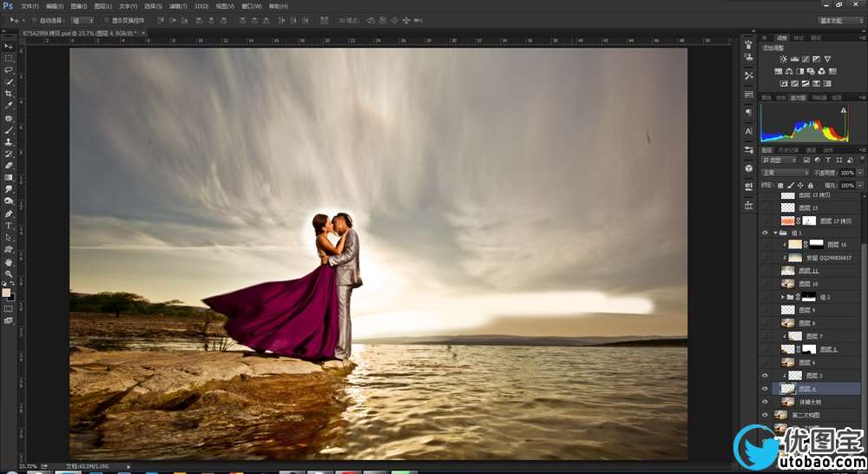Open the 滤镜(T) menu

(178, 6)
